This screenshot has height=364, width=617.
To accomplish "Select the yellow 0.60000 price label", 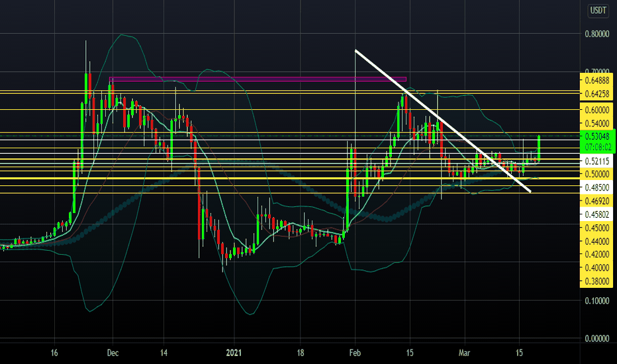I will (x=596, y=110).
